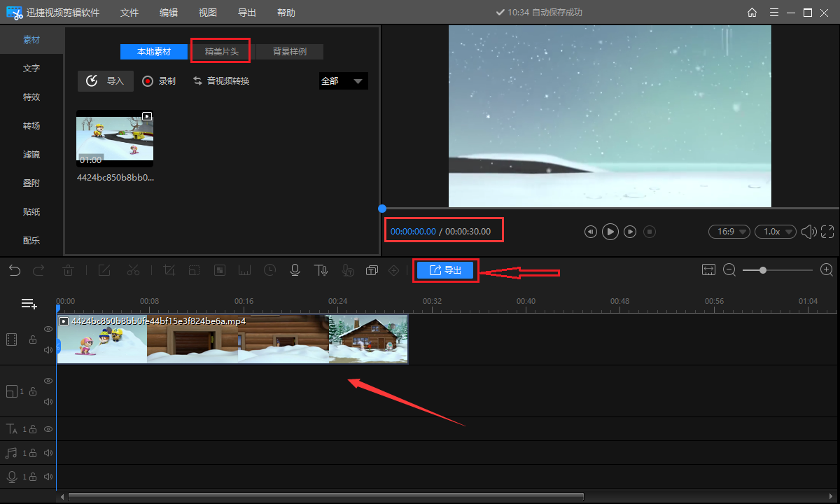Toggle lock on the video track
Viewport: 840px width, 504px height.
[32, 339]
